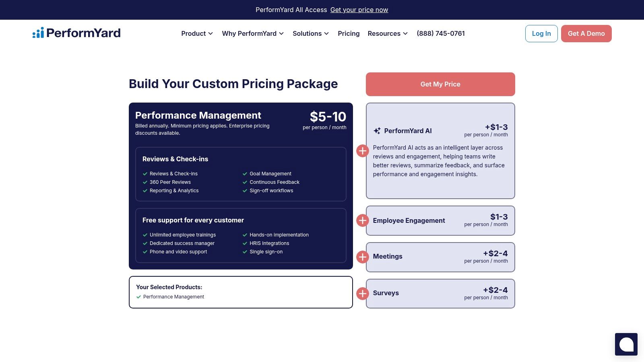This screenshot has width=644, height=362.
Task: Click the plus icon on the PerformYard AI card
Action: point(362,150)
